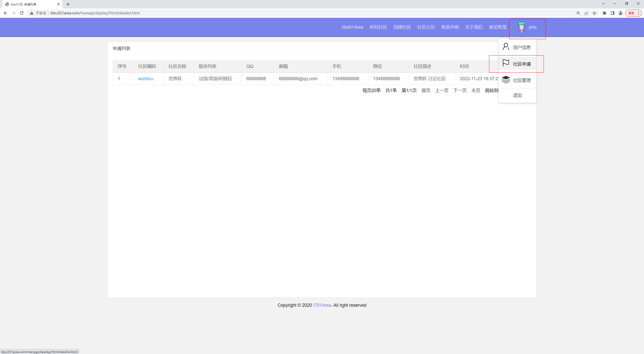Viewport: 644px width, 354px height.
Task: Click the IT51Area footer link
Action: pos(322,305)
